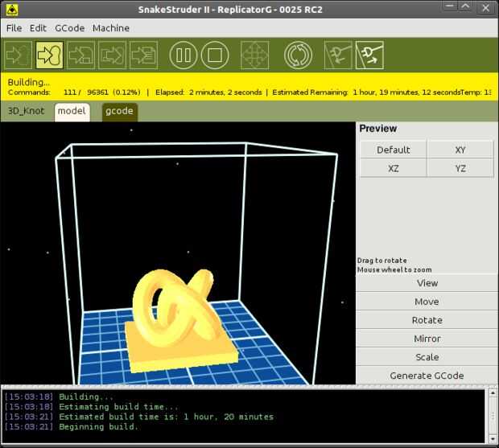This screenshot has width=499, height=448.
Task: Select the model tab
Action: [x=72, y=112]
